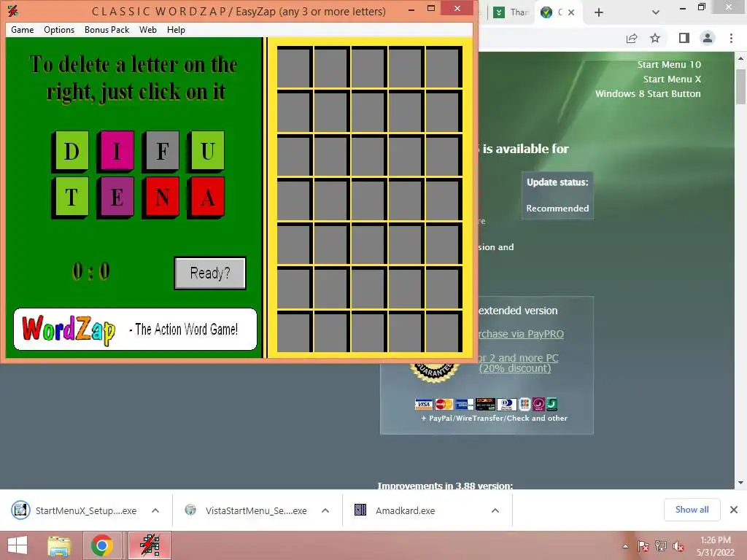
Task: Select the purple letter E tile
Action: pyautogui.click(x=116, y=197)
